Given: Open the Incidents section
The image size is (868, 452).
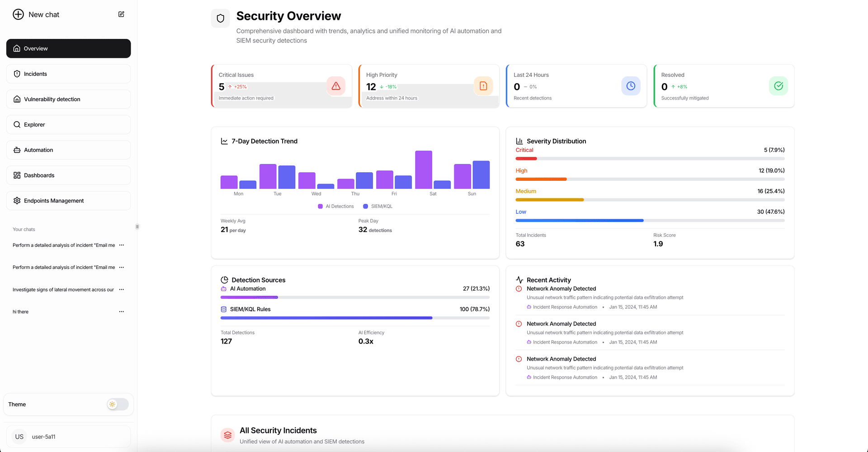Looking at the screenshot, I should click(68, 74).
